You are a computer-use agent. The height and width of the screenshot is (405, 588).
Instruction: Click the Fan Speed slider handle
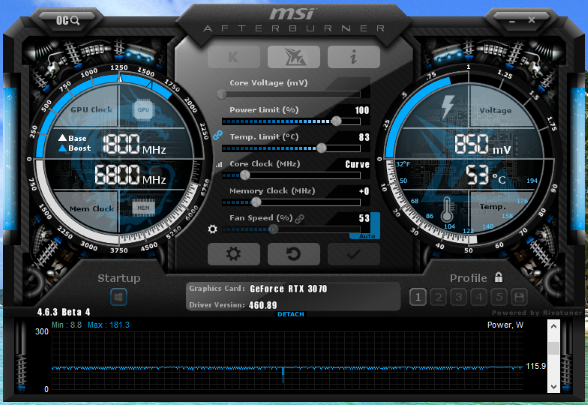[x=273, y=229]
